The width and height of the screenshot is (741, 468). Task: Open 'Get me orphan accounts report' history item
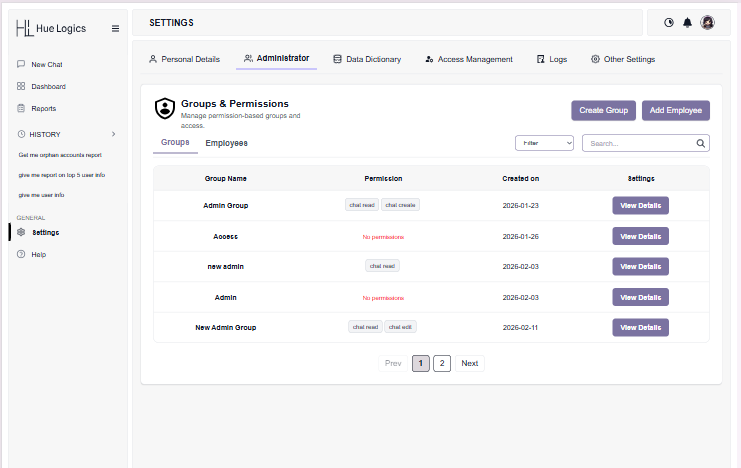coord(60,155)
